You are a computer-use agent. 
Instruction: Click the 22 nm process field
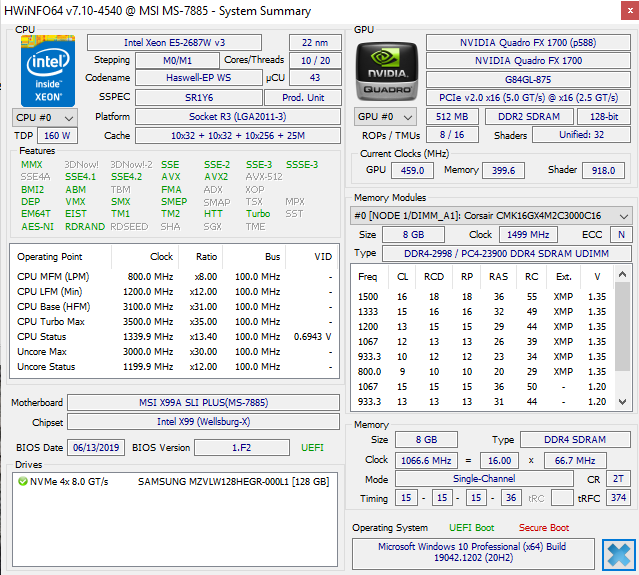click(x=315, y=42)
